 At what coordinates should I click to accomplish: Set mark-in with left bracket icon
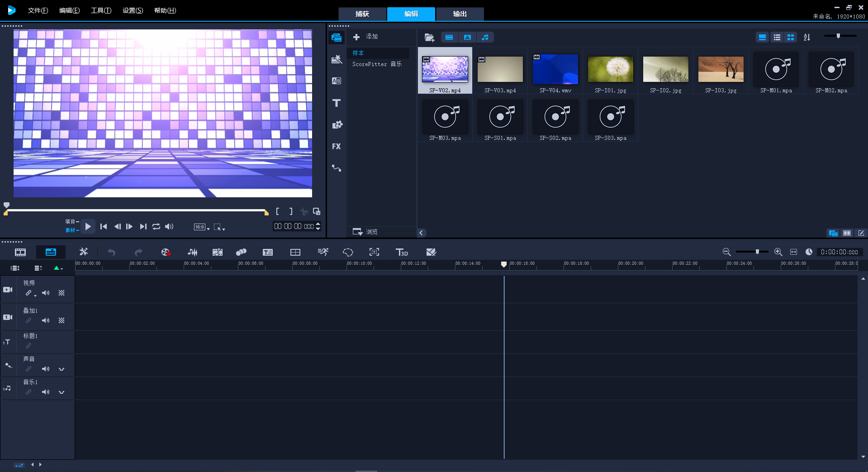[x=277, y=211]
